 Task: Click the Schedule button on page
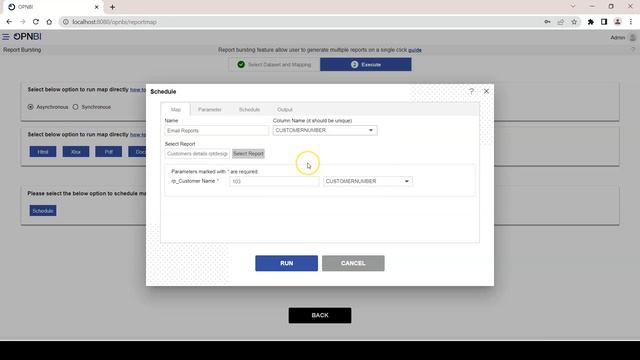(43, 211)
